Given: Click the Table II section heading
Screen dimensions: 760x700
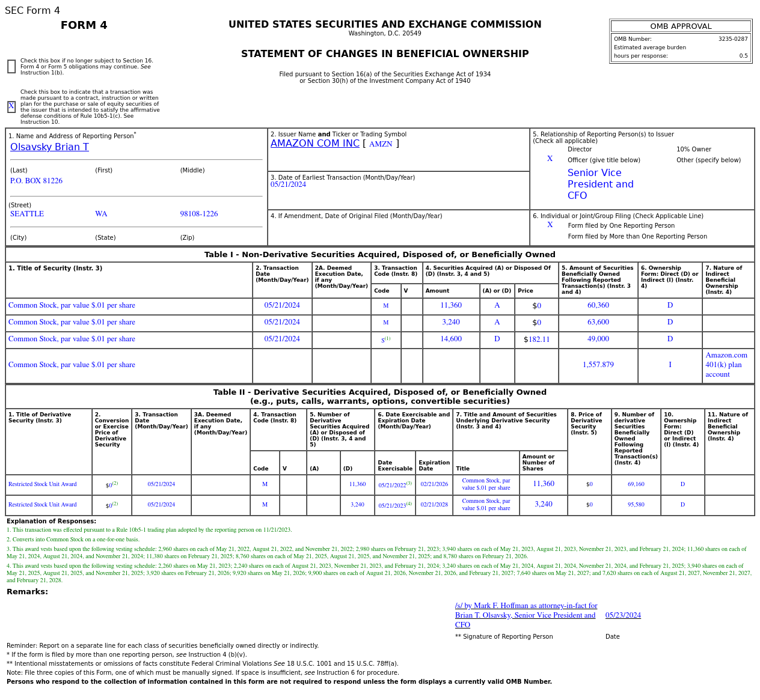Looking at the screenshot, I should coord(380,397).
